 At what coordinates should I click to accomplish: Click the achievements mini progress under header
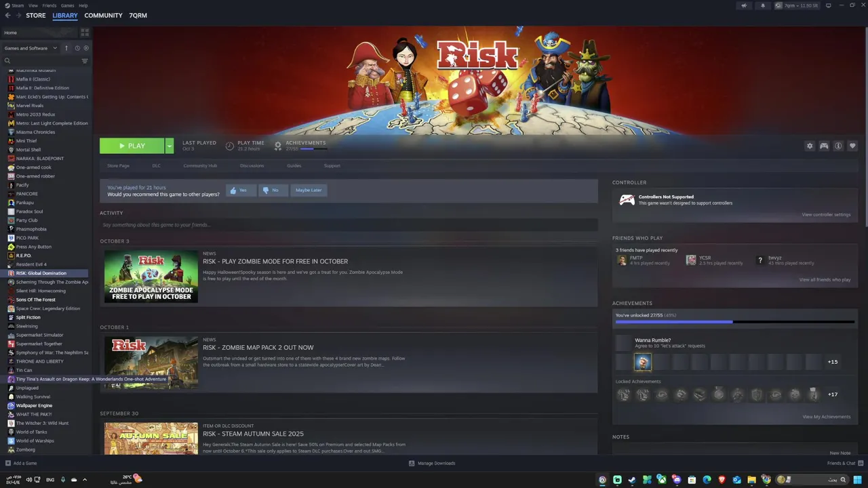coord(313,148)
